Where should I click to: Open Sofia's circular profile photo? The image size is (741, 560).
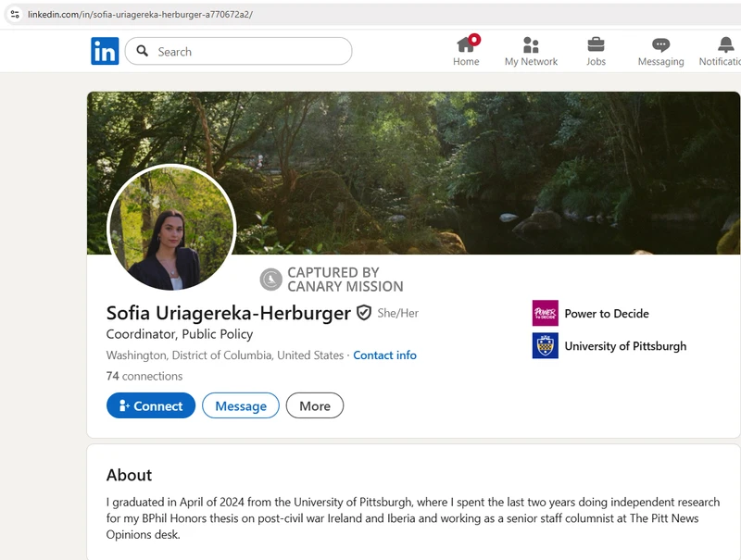[x=171, y=227]
